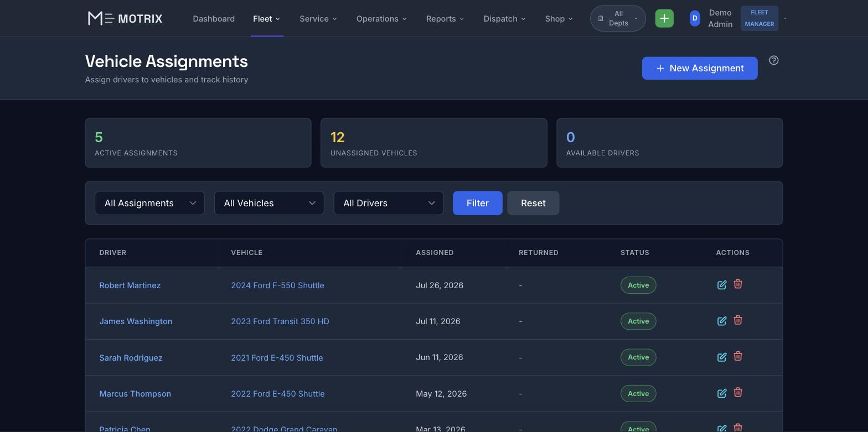Open the 2022 Ford E-450 Shuttle link
This screenshot has height=432, width=868.
coord(278,394)
